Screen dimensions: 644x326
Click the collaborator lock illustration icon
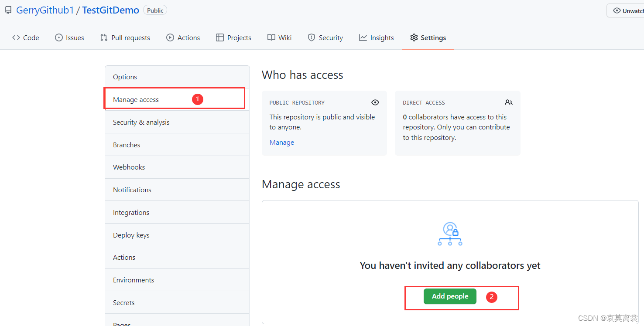point(450,234)
